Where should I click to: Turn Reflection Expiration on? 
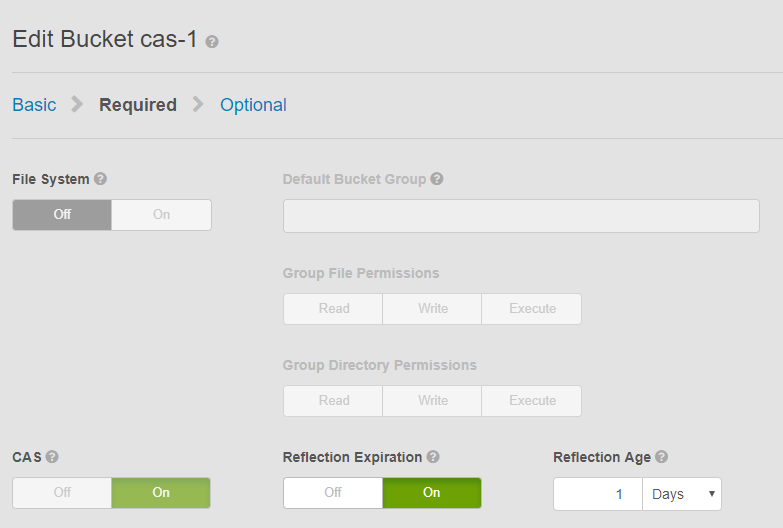(x=431, y=493)
